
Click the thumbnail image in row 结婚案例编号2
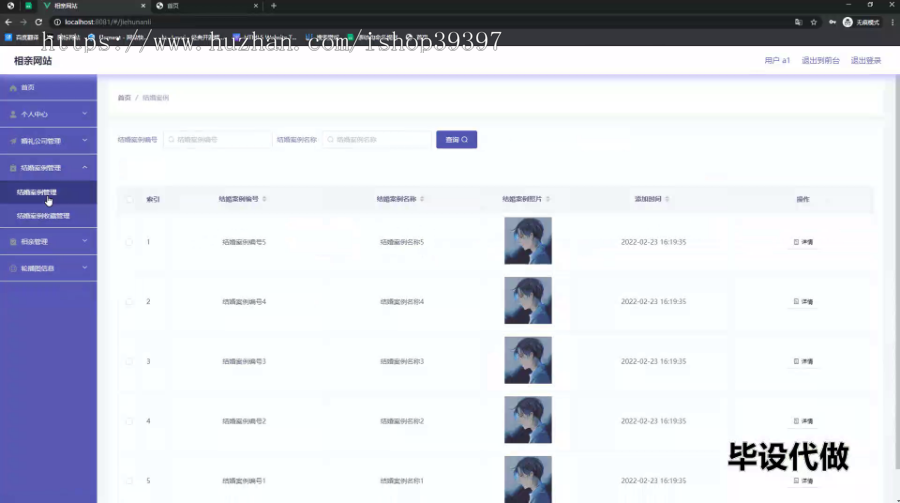528,420
